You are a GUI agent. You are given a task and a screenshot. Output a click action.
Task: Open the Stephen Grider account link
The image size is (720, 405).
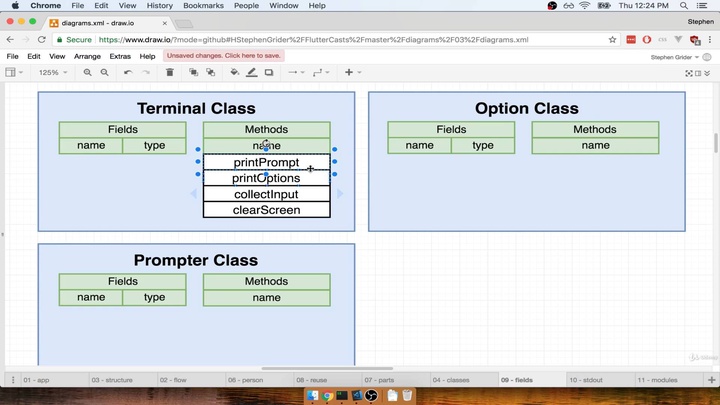click(672, 57)
